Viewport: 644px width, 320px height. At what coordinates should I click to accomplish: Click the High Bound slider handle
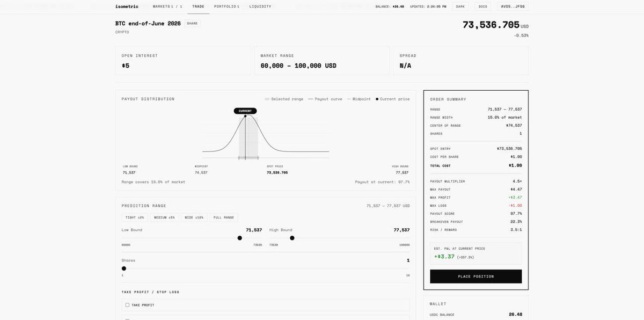(292, 238)
